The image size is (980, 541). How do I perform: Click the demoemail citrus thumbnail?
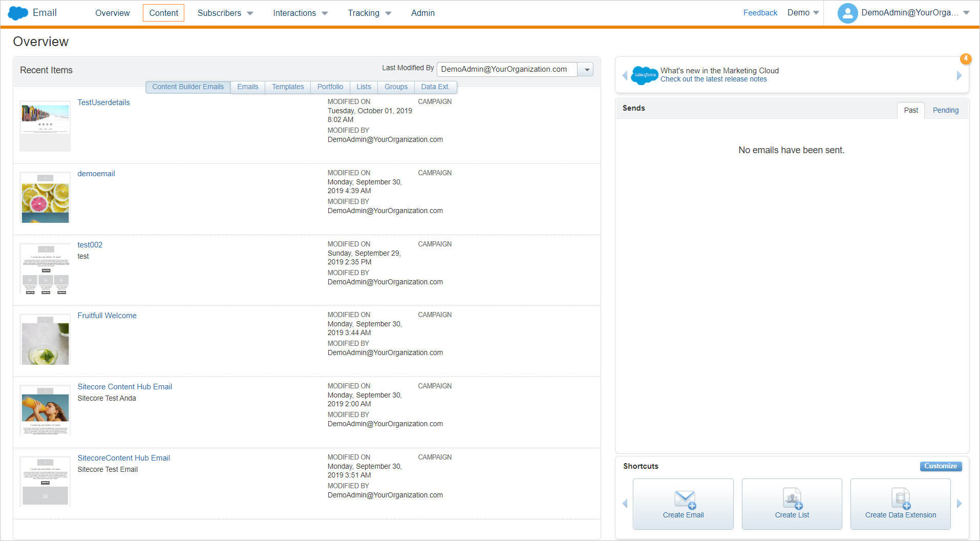pyautogui.click(x=45, y=197)
